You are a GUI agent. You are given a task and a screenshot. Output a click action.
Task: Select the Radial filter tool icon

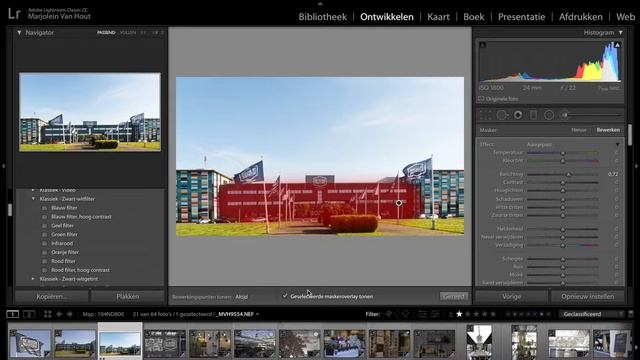pos(549,116)
